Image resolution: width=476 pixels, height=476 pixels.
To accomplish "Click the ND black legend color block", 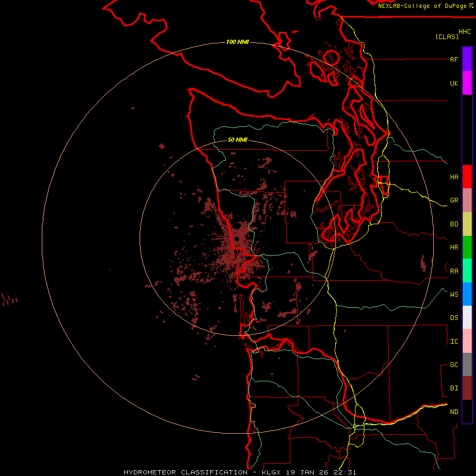I will coord(467,411).
